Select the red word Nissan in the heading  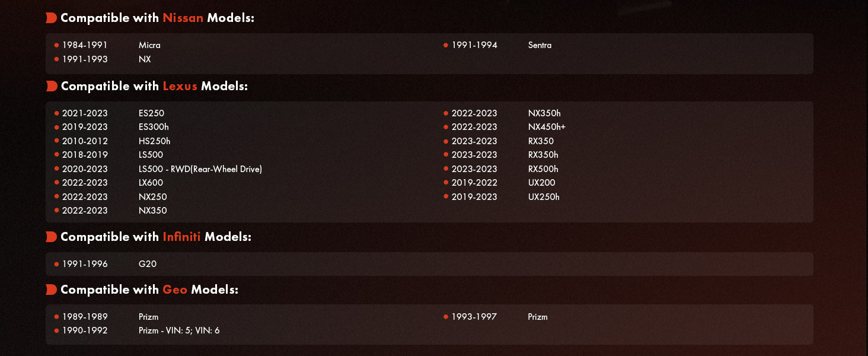coord(183,18)
